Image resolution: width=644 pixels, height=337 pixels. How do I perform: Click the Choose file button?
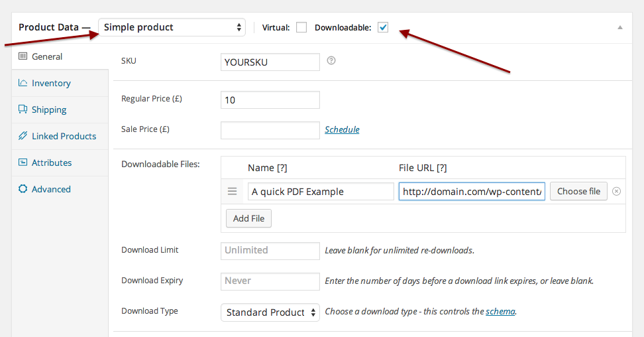click(x=578, y=191)
